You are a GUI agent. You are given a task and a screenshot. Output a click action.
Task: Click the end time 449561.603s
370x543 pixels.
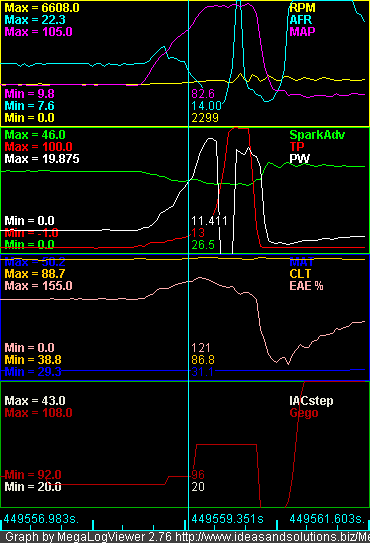pyautogui.click(x=327, y=519)
